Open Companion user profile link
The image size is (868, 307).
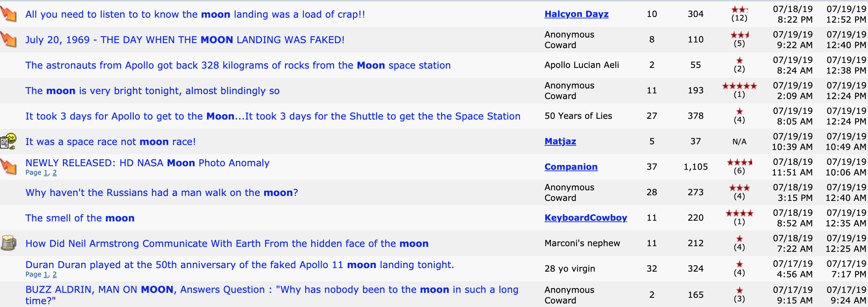571,167
